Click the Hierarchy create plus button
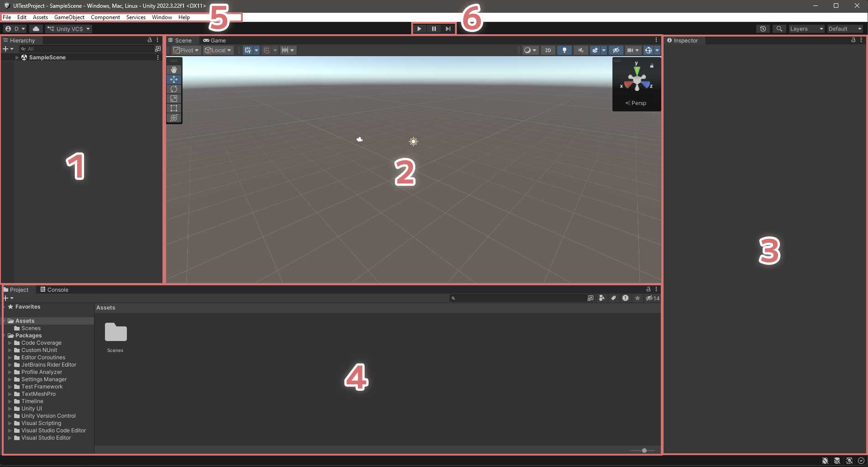This screenshot has height=467, width=868. click(x=5, y=49)
